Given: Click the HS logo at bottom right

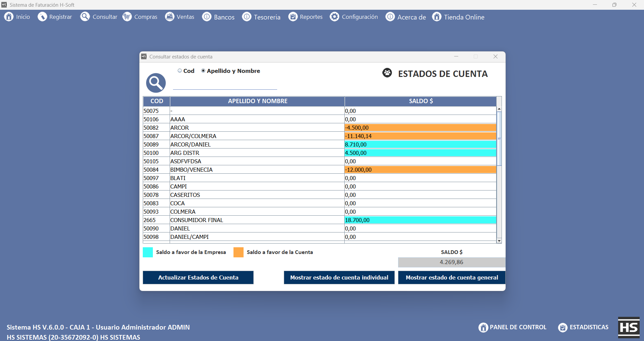Looking at the screenshot, I should (x=629, y=327).
